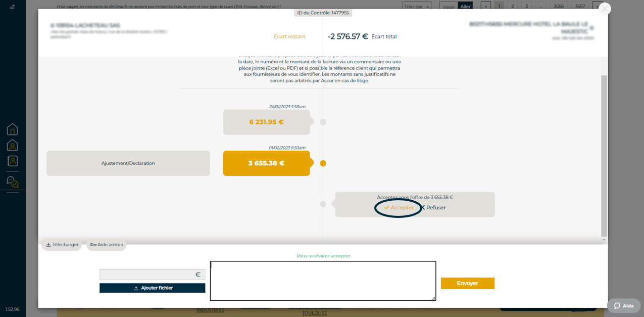Open the contacts book sidebar icon
Viewport: 644px width, 317px height.
[x=13, y=161]
